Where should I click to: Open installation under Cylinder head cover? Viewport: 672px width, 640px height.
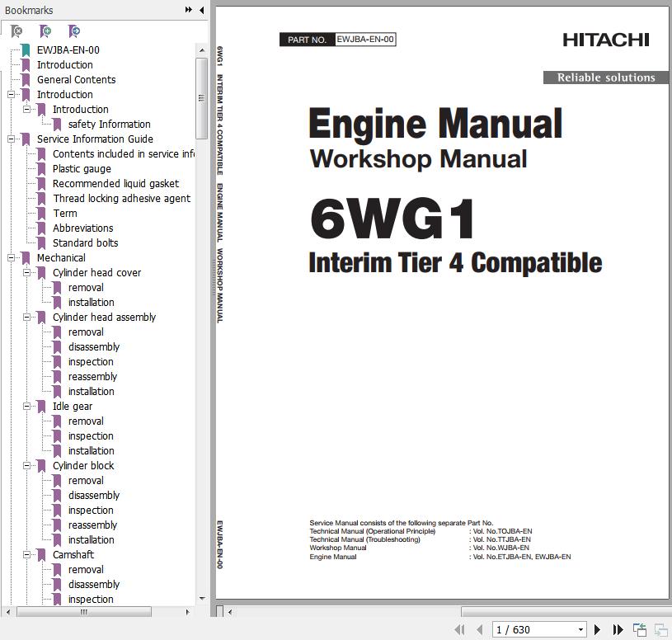pos(92,302)
